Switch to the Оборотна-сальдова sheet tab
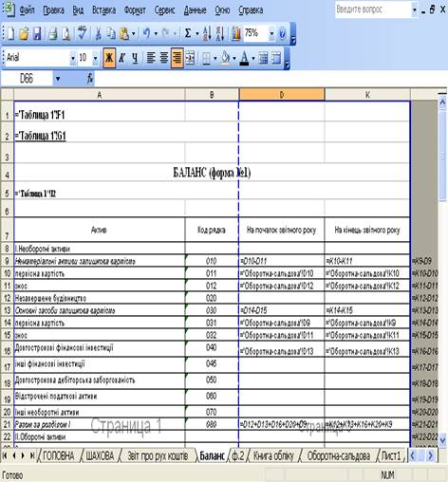The width and height of the screenshot is (448, 482). click(338, 455)
